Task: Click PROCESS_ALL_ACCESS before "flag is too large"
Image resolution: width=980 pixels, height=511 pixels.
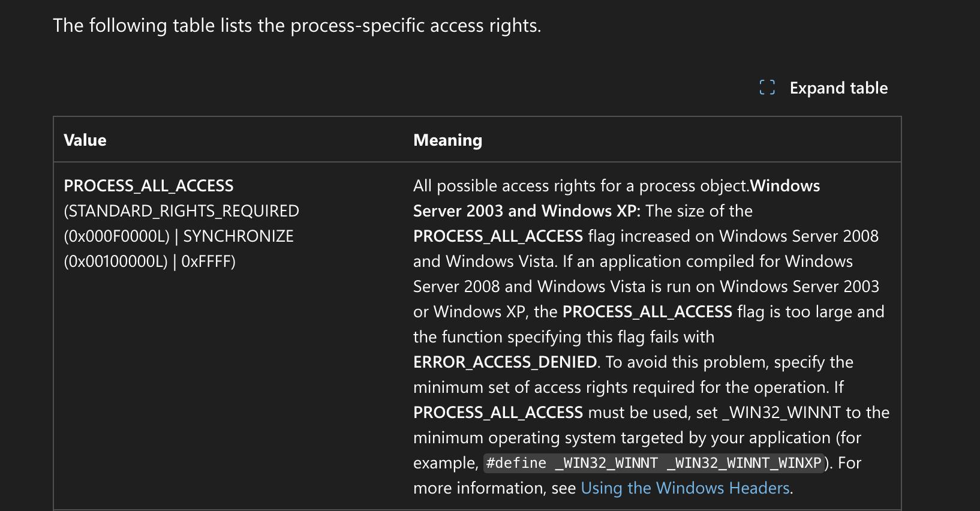Action: point(647,312)
